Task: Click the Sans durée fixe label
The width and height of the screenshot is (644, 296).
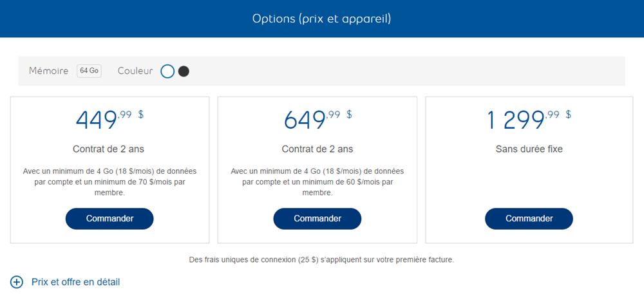Action: (x=529, y=149)
